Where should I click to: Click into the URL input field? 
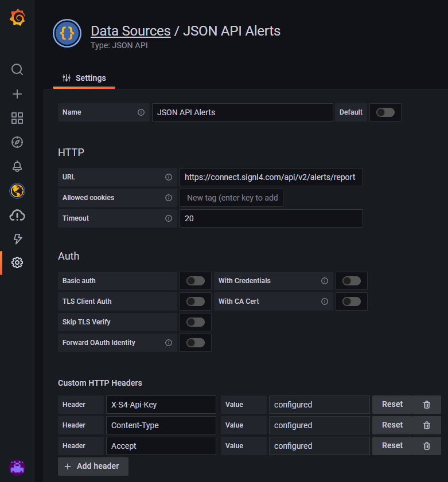271,177
